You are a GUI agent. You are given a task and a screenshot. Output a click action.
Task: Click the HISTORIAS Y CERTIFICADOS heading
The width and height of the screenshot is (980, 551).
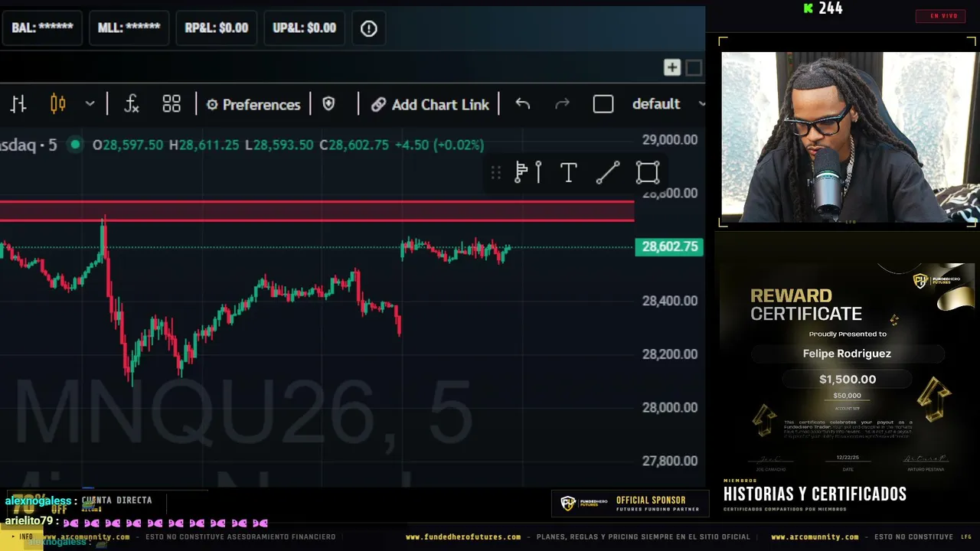tap(815, 494)
